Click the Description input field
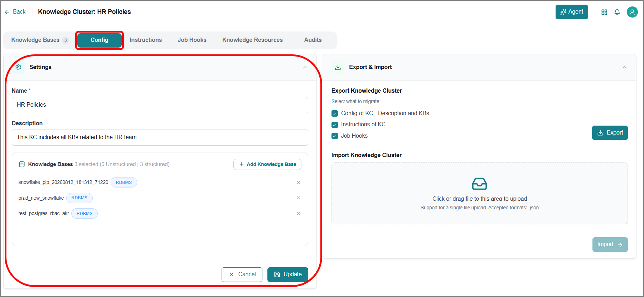 click(160, 137)
